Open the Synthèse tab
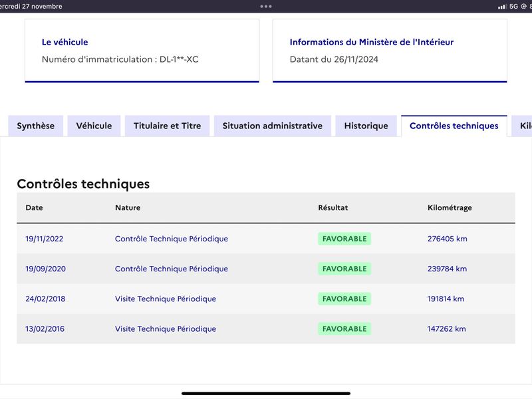Screen dimensions: 532x399 [36, 126]
